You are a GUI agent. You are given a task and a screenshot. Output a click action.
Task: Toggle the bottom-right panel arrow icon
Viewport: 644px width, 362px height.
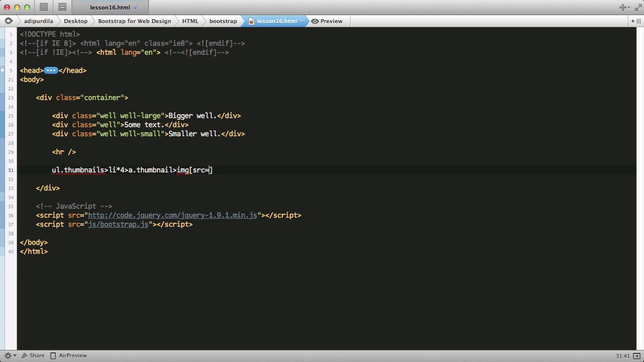point(636,355)
